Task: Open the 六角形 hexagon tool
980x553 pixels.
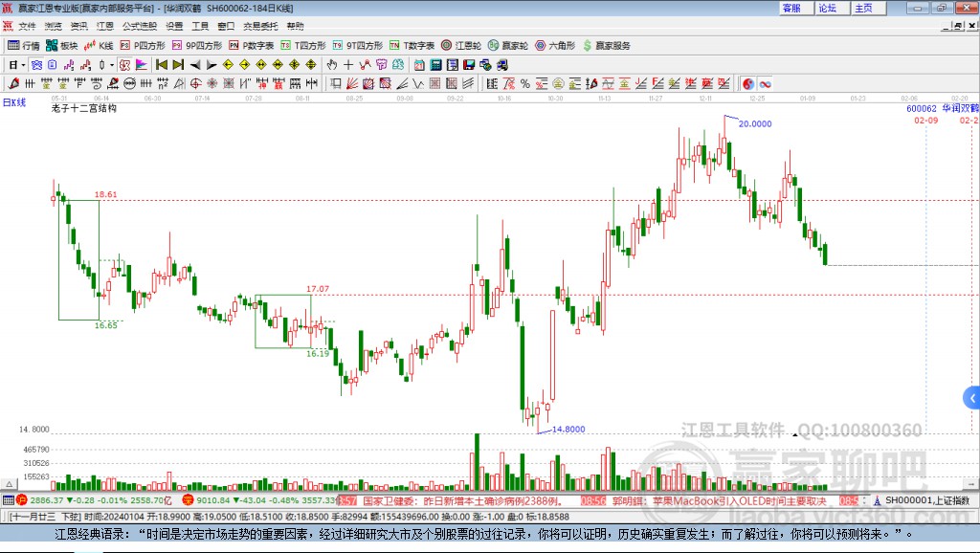Action: (555, 45)
